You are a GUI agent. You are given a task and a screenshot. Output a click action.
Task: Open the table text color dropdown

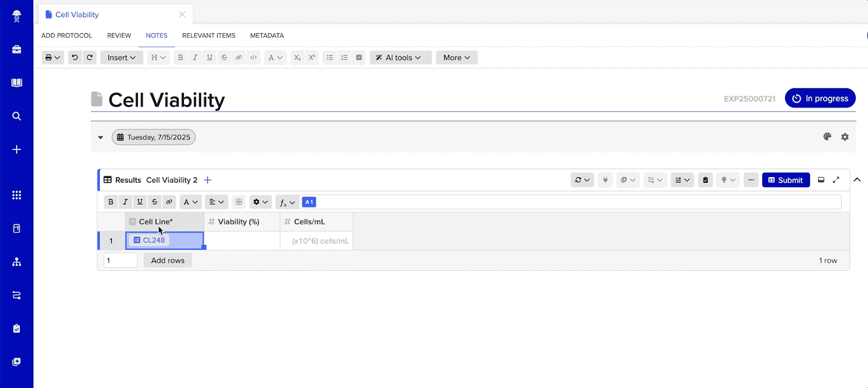[x=190, y=202]
